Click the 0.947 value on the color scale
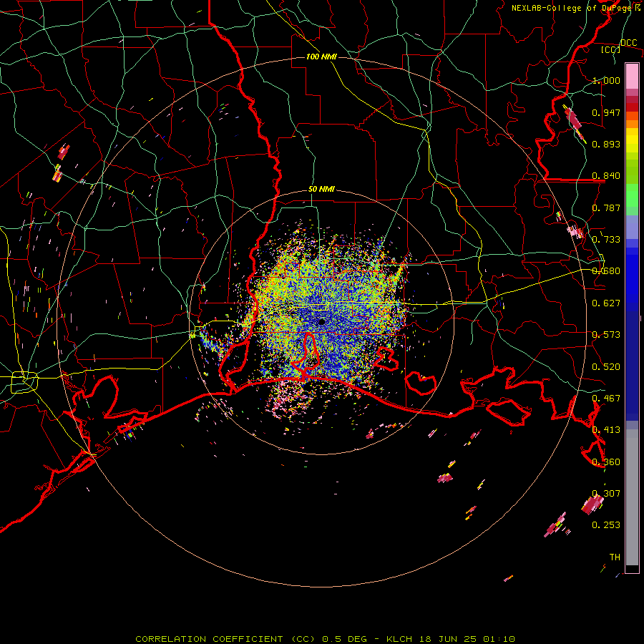The width and height of the screenshot is (644, 644). 606,112
